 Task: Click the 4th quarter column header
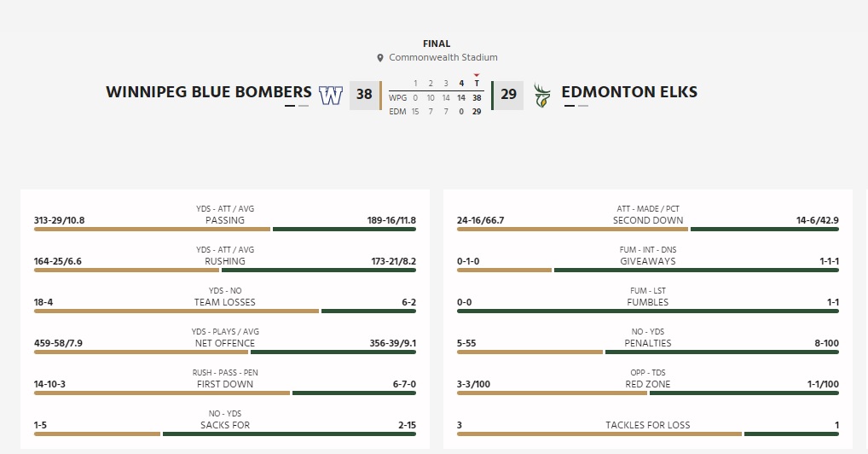point(461,84)
